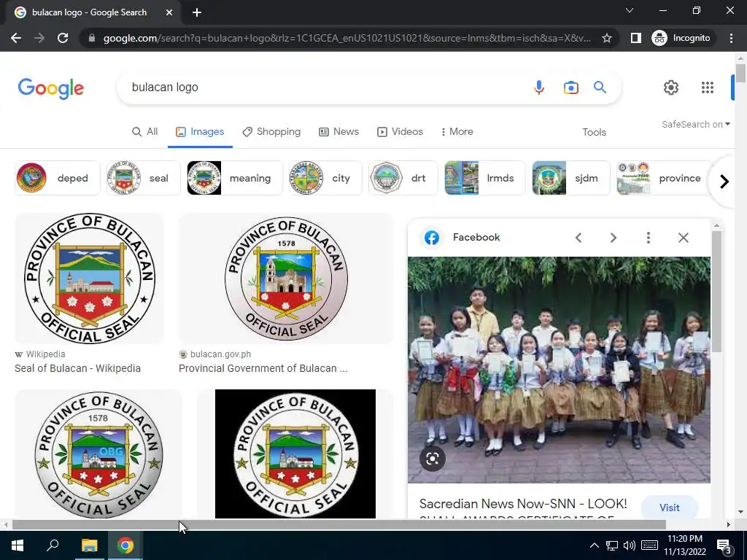The width and height of the screenshot is (747, 560).
Task: Click the seal thumbnail on black background
Action: tap(295, 454)
